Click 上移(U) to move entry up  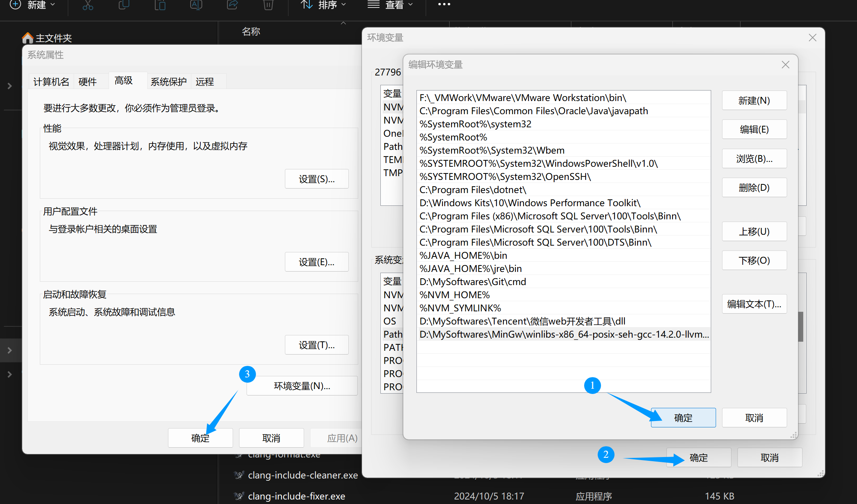click(754, 231)
